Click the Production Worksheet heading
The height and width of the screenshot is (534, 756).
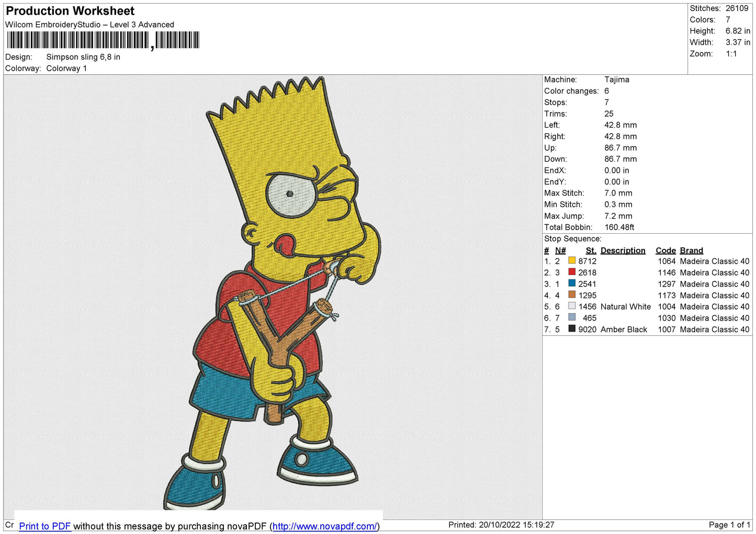[70, 11]
